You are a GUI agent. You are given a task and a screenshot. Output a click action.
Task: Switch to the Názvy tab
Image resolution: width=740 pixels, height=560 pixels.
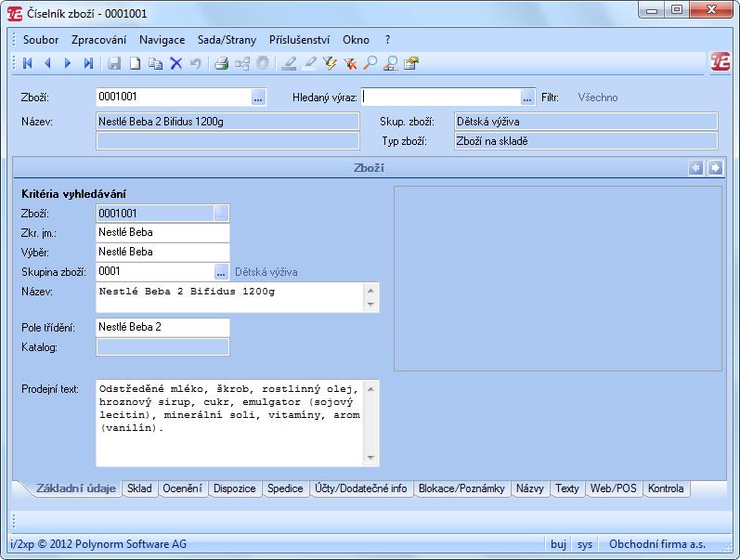(x=530, y=488)
